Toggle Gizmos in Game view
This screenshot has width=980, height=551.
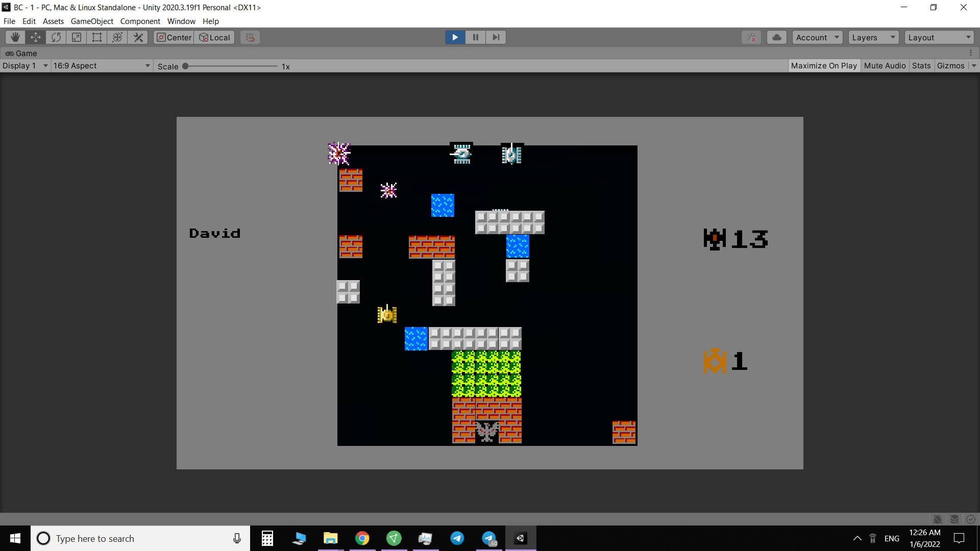(x=950, y=65)
